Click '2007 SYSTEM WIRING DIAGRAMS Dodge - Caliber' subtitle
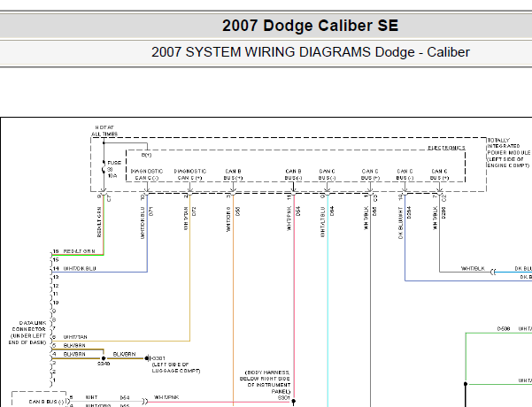This screenshot has width=532, height=407. 311,52
